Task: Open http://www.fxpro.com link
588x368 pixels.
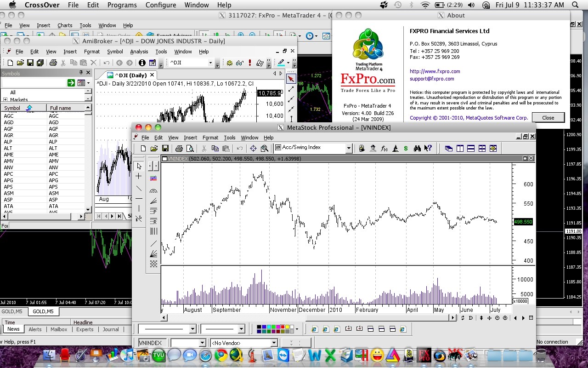Action: 435,71
